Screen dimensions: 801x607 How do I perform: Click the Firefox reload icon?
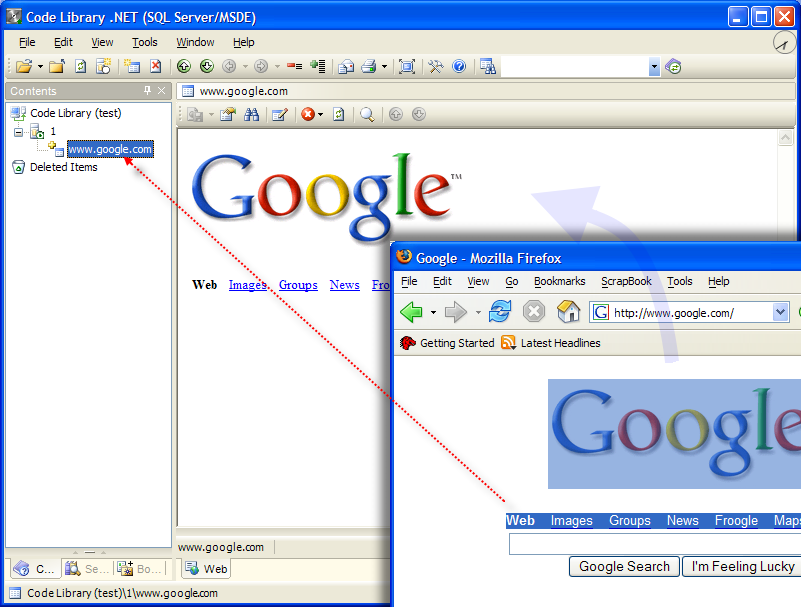[500, 312]
